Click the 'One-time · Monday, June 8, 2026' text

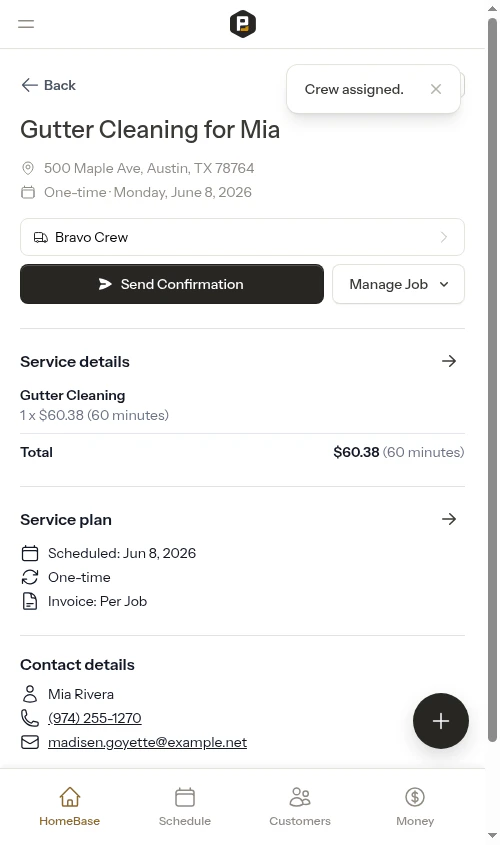coord(148,192)
